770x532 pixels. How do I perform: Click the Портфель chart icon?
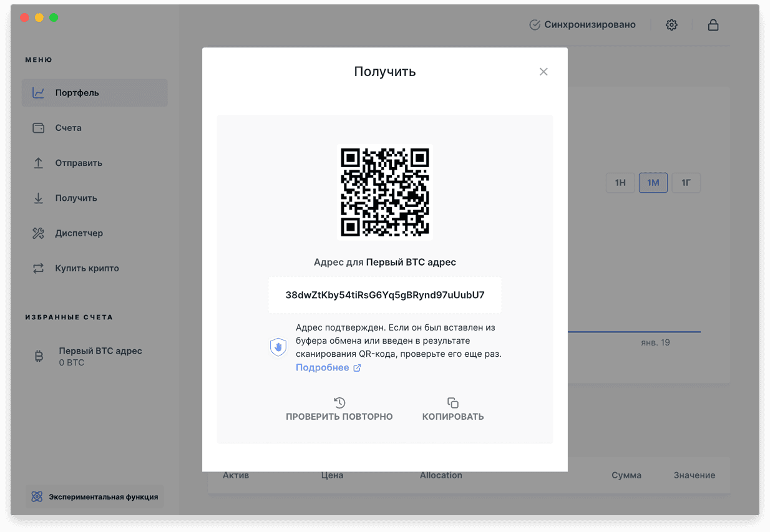click(x=38, y=93)
